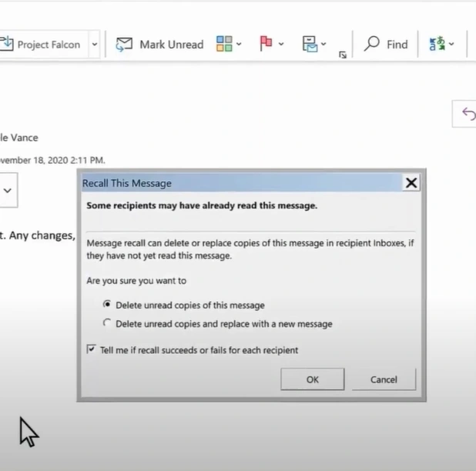Confirm the recall with OK
The width and height of the screenshot is (476, 471).
coord(313,379)
